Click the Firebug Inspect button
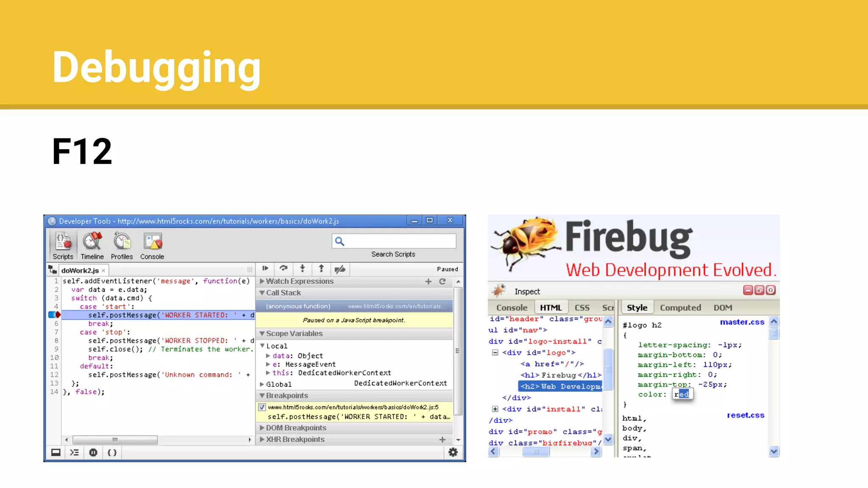This screenshot has height=488, width=868. [527, 291]
